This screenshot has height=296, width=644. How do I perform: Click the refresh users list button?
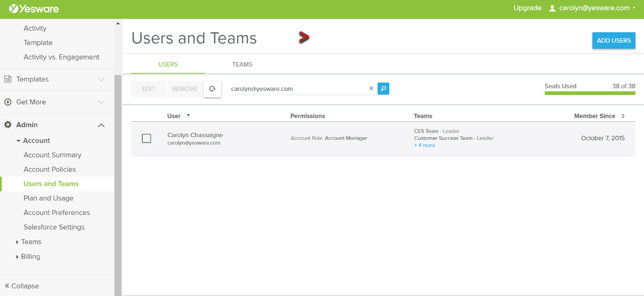coord(212,89)
